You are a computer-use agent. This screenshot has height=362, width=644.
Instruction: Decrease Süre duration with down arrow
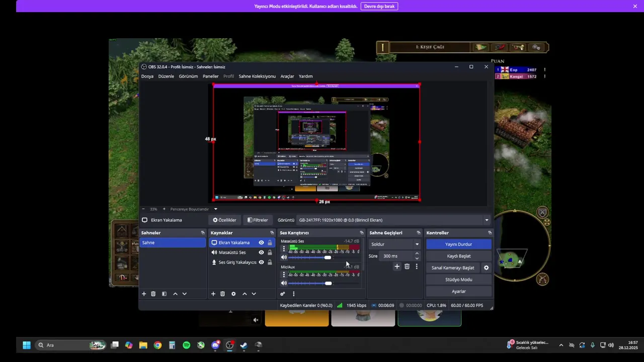click(417, 258)
